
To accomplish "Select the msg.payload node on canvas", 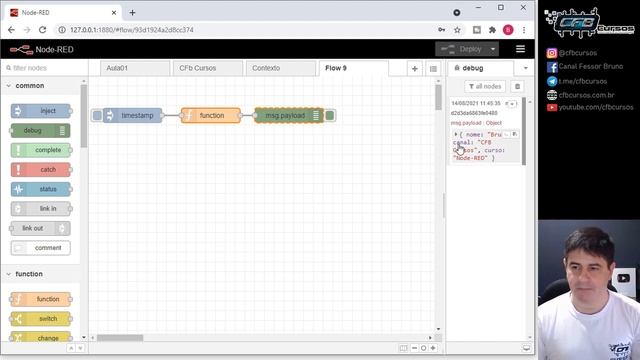I will [289, 116].
